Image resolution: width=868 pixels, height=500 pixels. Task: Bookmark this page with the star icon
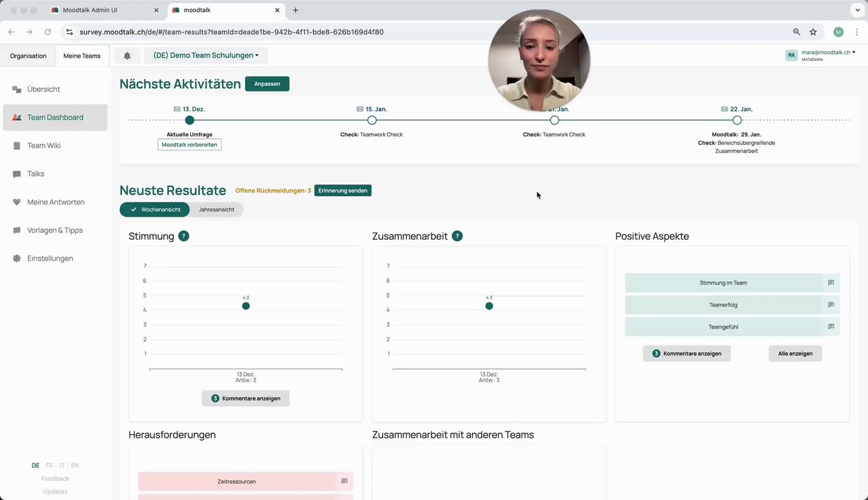tap(813, 32)
